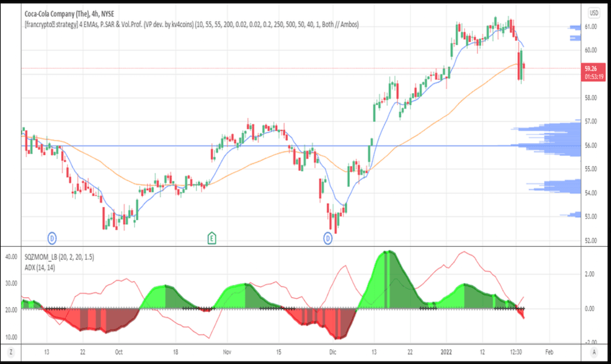Click the earnings E marker
This screenshot has width=611, height=364.
coord(212,238)
